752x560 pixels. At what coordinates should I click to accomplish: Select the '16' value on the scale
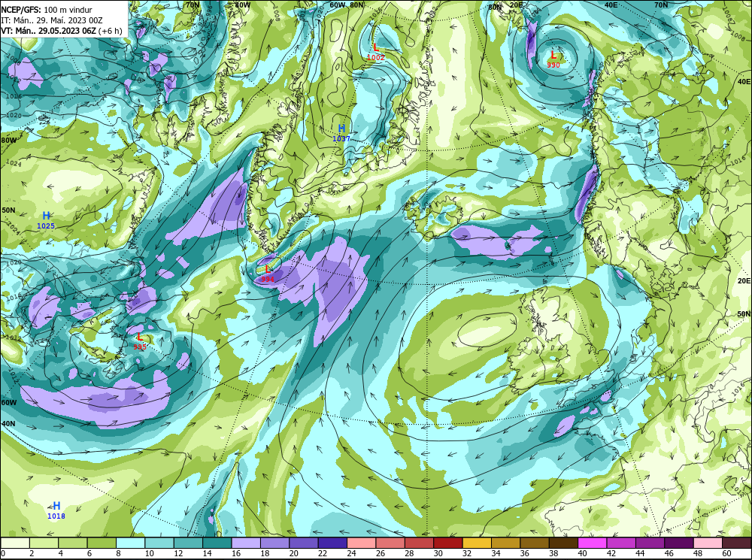[236, 554]
